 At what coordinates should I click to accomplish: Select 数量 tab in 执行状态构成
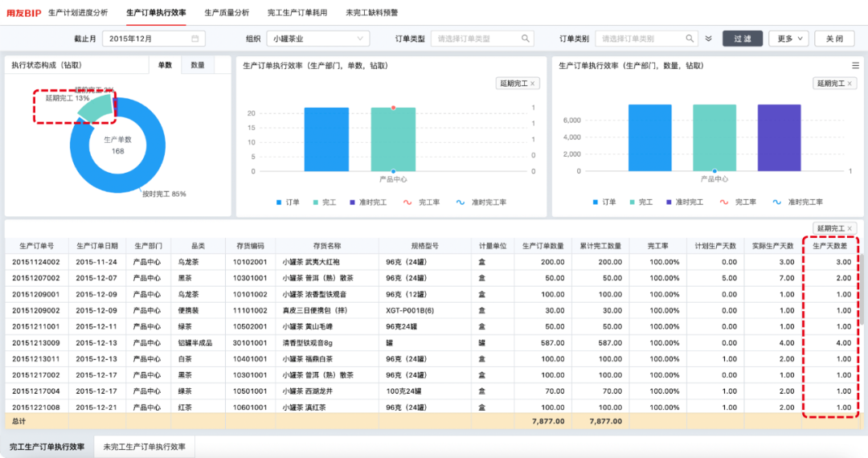(x=198, y=65)
